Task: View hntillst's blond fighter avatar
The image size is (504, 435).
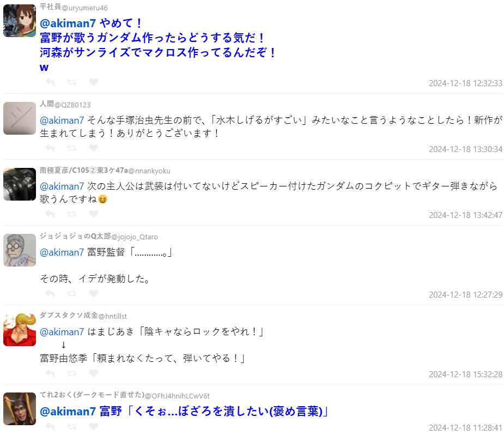Action: (x=20, y=330)
